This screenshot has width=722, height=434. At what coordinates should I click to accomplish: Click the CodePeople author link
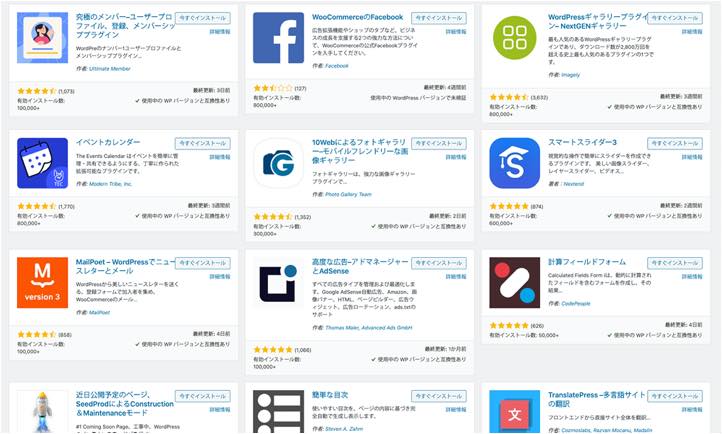576,303
